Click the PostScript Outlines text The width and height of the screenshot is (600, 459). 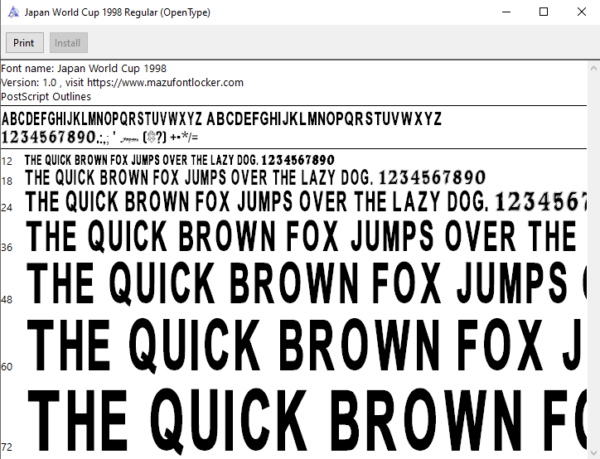pos(46,96)
